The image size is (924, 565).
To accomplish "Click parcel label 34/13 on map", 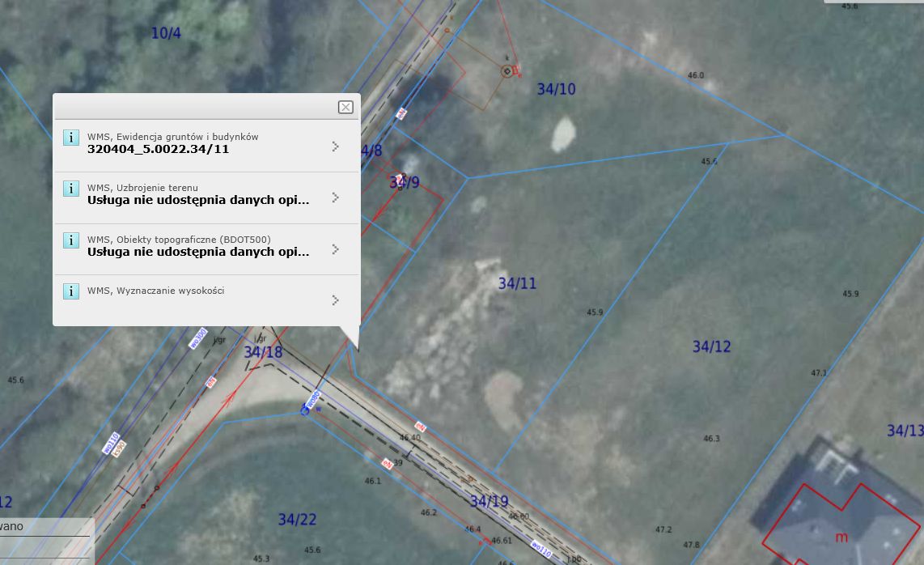I will [905, 431].
